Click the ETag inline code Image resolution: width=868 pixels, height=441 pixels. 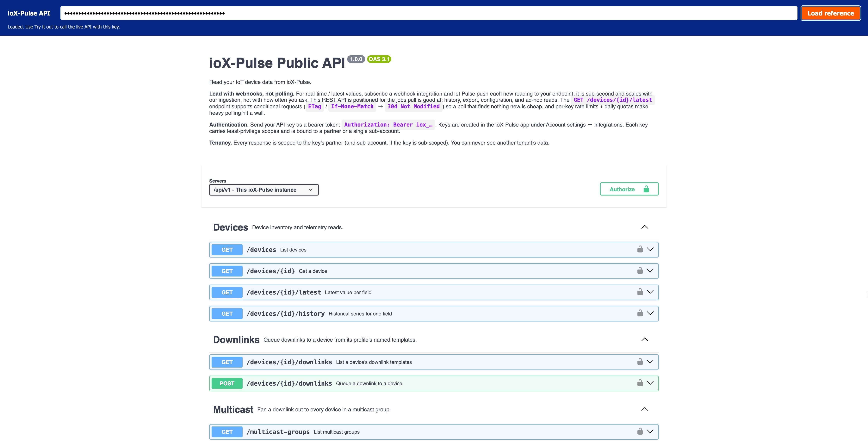click(314, 106)
